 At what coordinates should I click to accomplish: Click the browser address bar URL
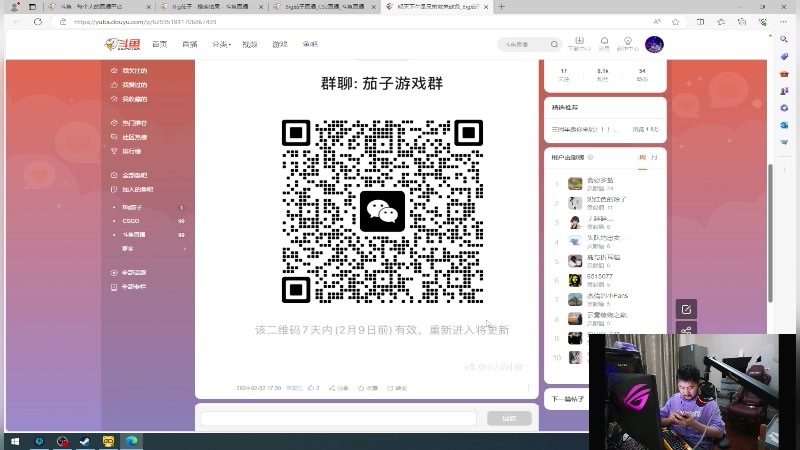pyautogui.click(x=145, y=22)
